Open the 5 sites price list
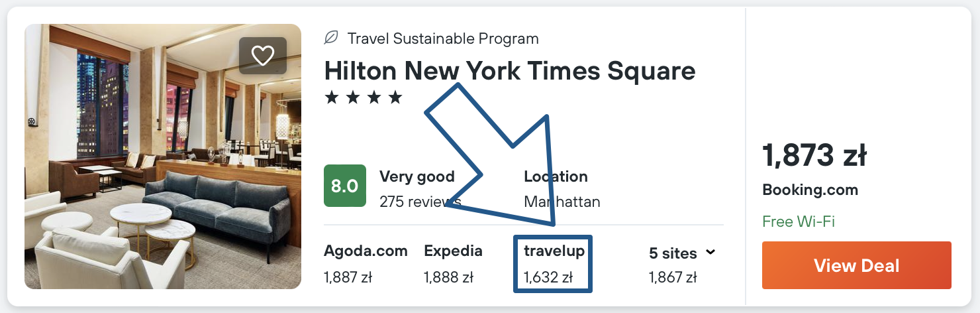Viewport: 980px width, 313px height. tap(673, 253)
